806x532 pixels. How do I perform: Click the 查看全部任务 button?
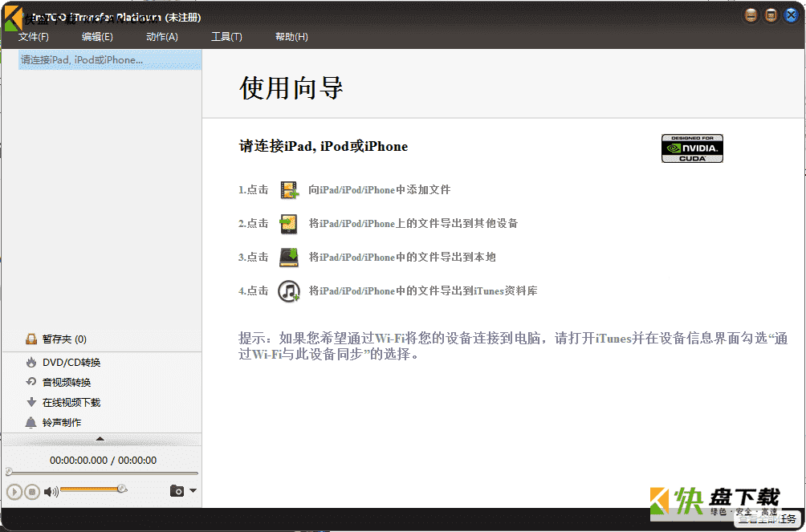coord(767,518)
